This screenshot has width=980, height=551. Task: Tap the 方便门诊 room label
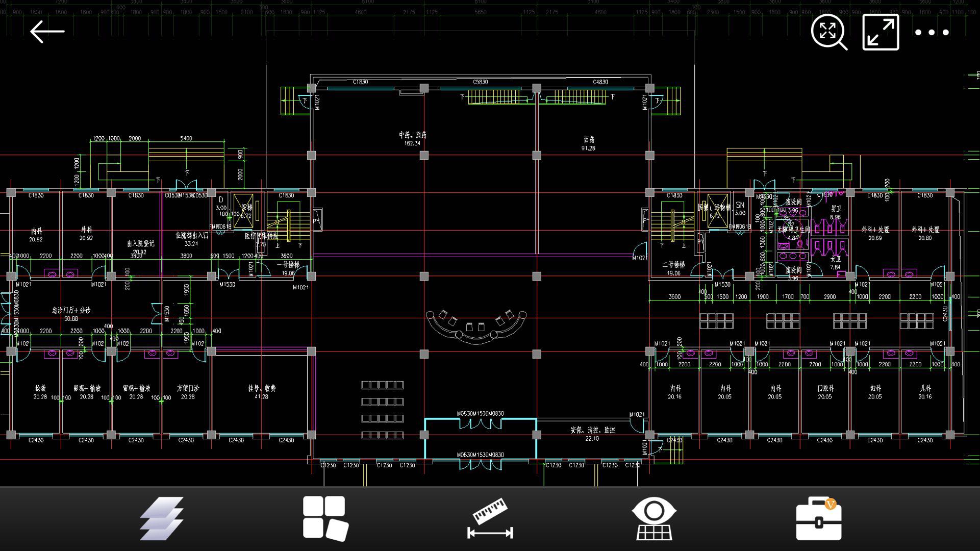(x=188, y=388)
